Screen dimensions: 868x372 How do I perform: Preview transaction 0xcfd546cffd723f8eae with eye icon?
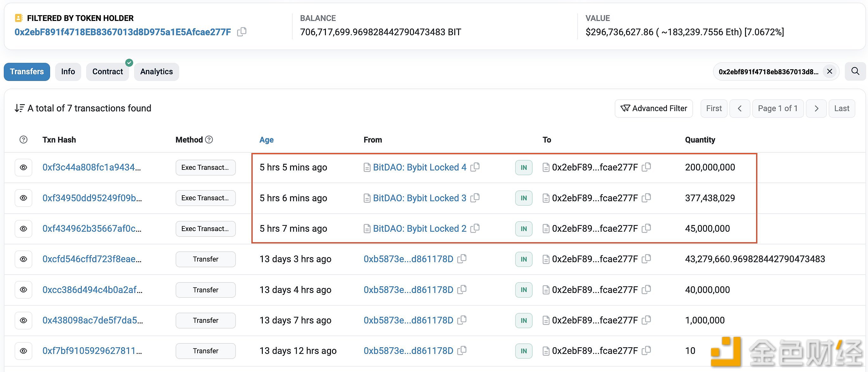click(x=23, y=259)
